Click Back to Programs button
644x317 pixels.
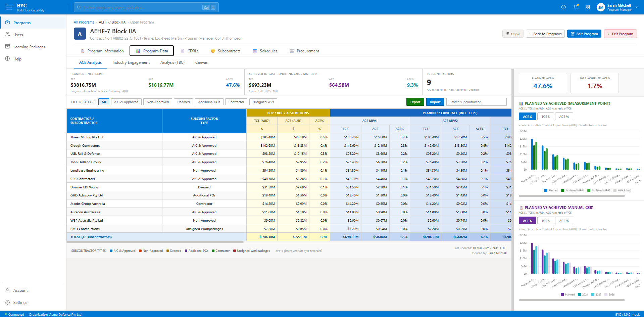(x=545, y=34)
